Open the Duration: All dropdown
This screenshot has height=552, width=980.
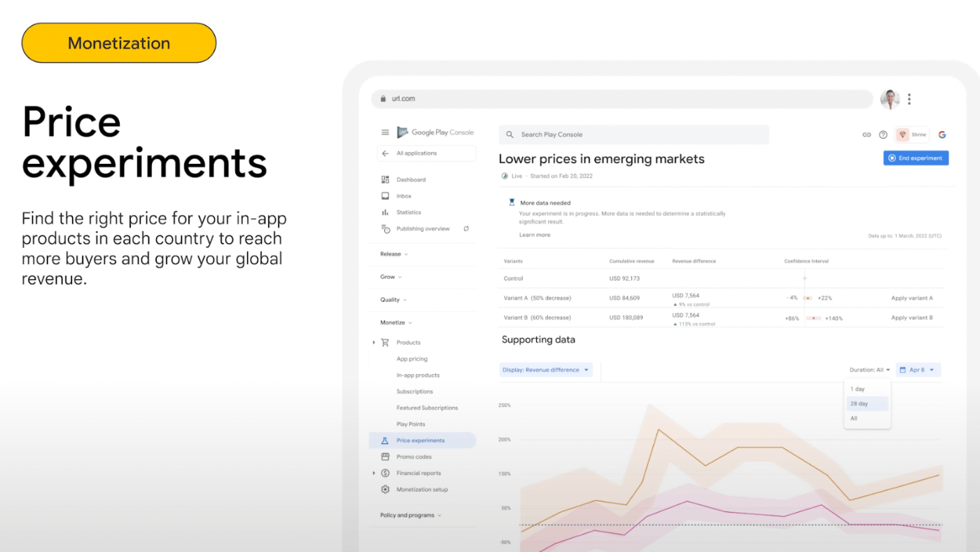(x=869, y=370)
